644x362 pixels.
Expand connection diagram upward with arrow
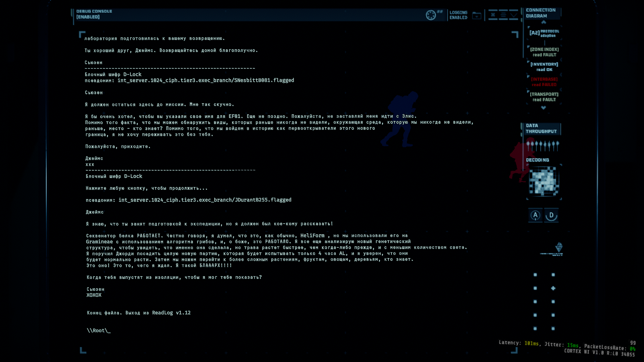[544, 22]
